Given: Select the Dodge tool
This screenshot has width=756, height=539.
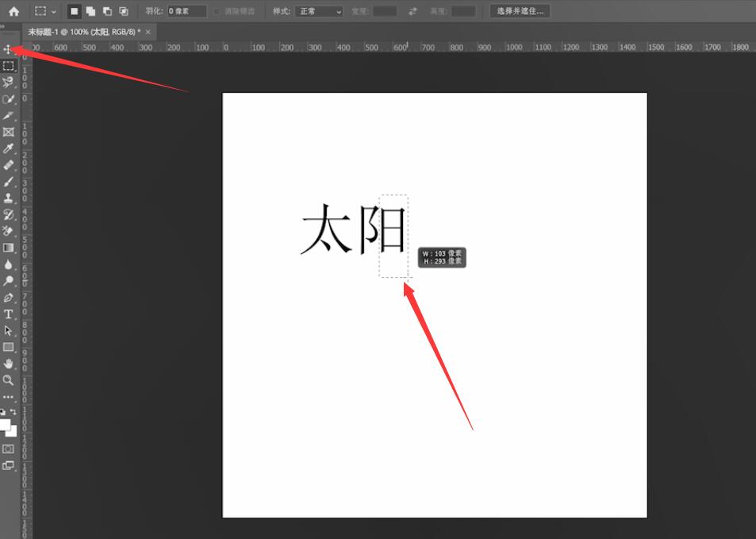Looking at the screenshot, I should pos(8,280).
